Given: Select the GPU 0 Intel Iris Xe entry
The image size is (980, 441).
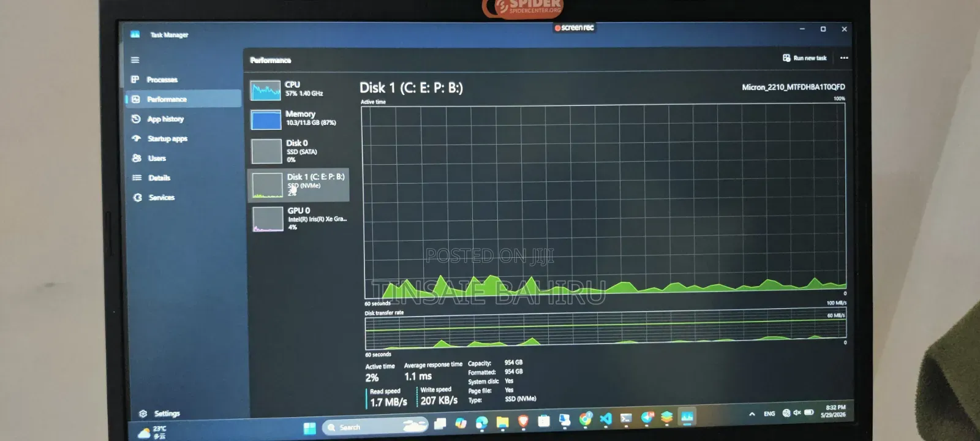Looking at the screenshot, I should (298, 219).
